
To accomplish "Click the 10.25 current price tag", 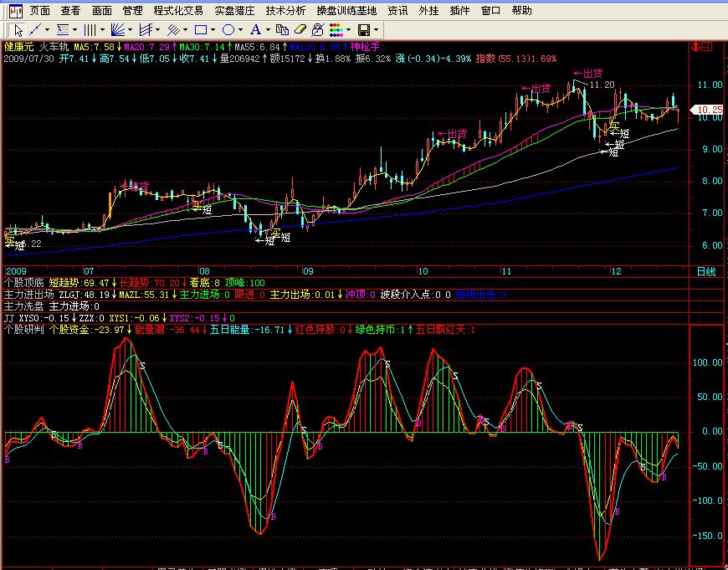I will [710, 110].
